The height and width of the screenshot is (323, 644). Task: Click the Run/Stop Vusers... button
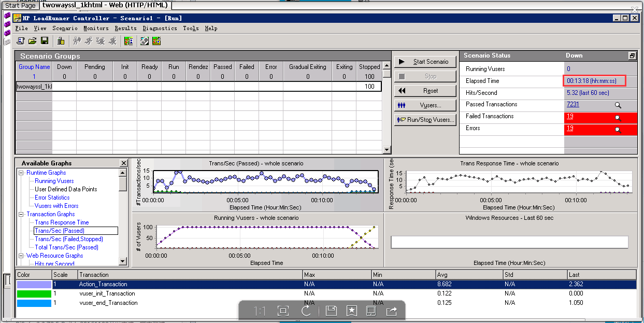pos(425,120)
